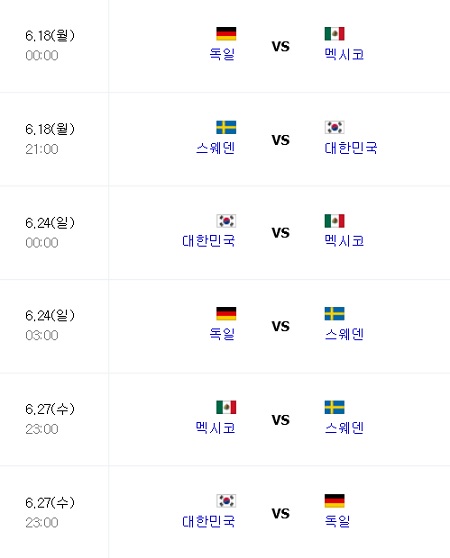This screenshot has height=558, width=450.
Task: Open 독일 link in 6.18 00:00 match
Action: [x=222, y=54]
